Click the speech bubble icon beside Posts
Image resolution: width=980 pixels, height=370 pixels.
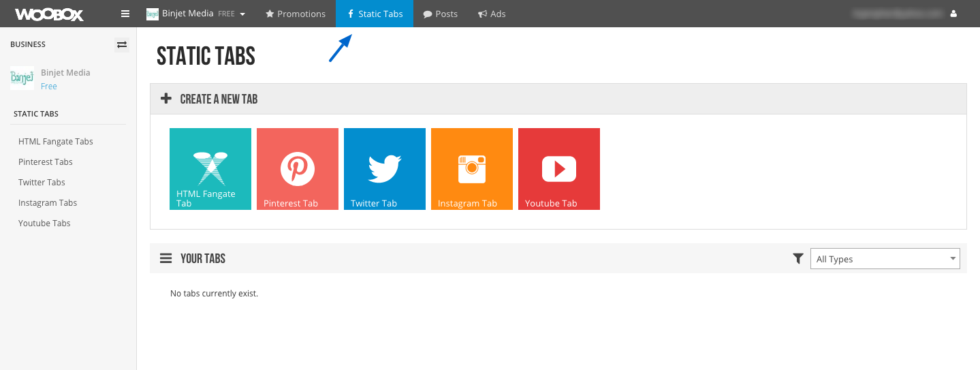[x=428, y=14]
